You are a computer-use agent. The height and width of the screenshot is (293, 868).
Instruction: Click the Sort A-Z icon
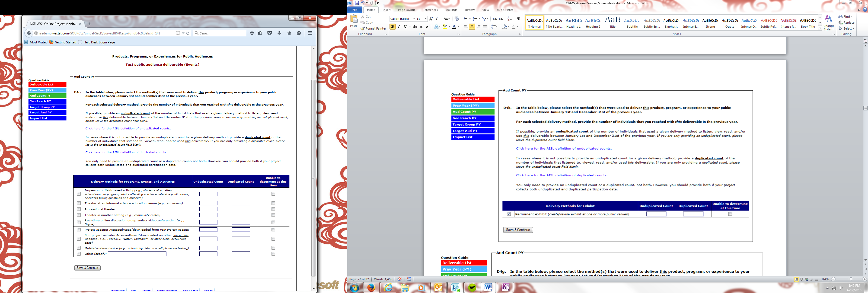509,19
